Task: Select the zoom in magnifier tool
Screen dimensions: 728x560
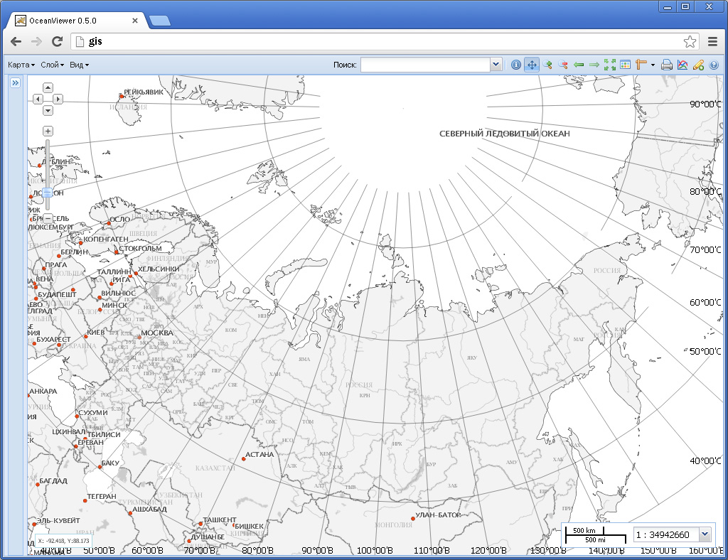Action: pyautogui.click(x=548, y=65)
